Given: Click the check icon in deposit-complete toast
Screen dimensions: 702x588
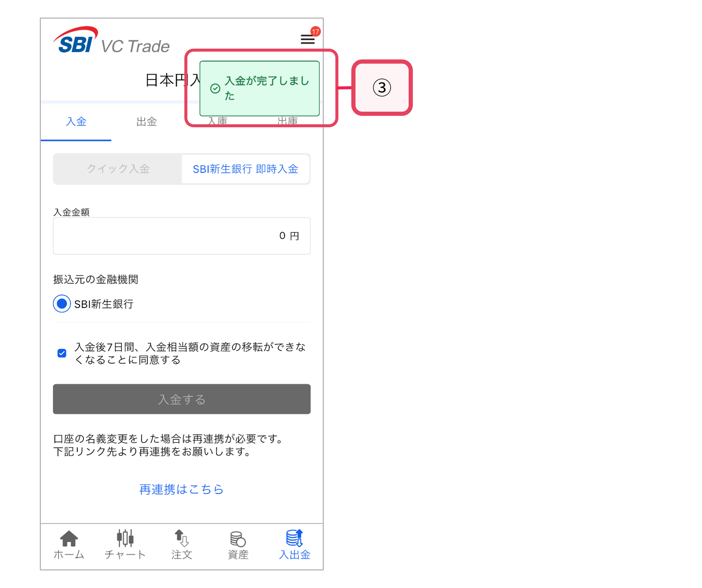Looking at the screenshot, I should (x=215, y=89).
